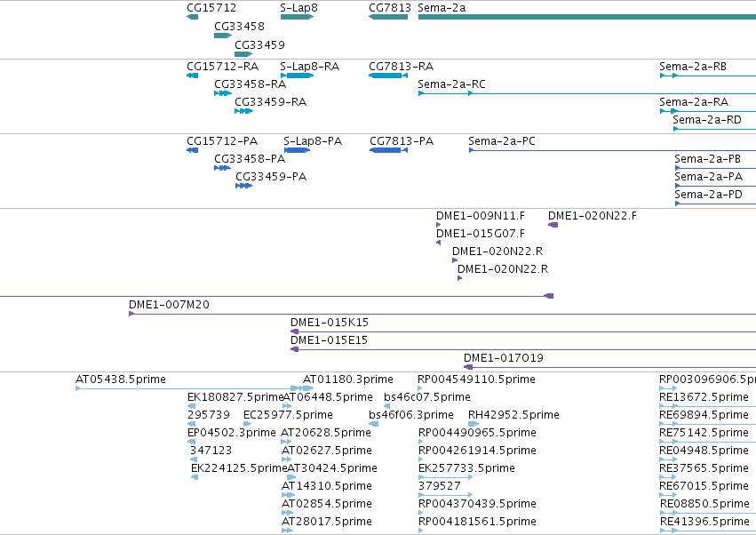Select AT02627.5prime EST label
756x535 pixels.
(x=326, y=451)
